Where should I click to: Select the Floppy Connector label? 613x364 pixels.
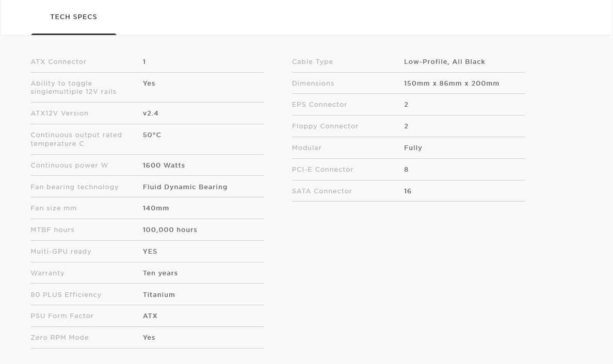coord(325,126)
